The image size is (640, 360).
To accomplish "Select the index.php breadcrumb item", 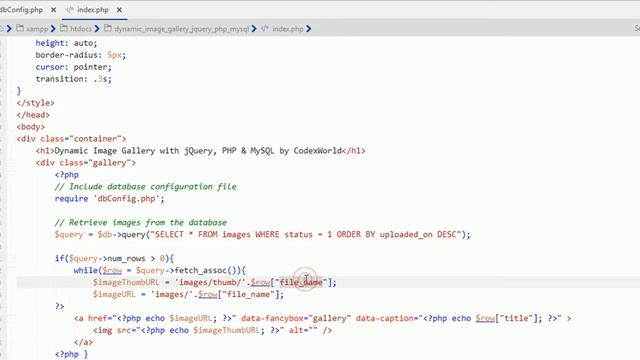I will click(x=288, y=29).
